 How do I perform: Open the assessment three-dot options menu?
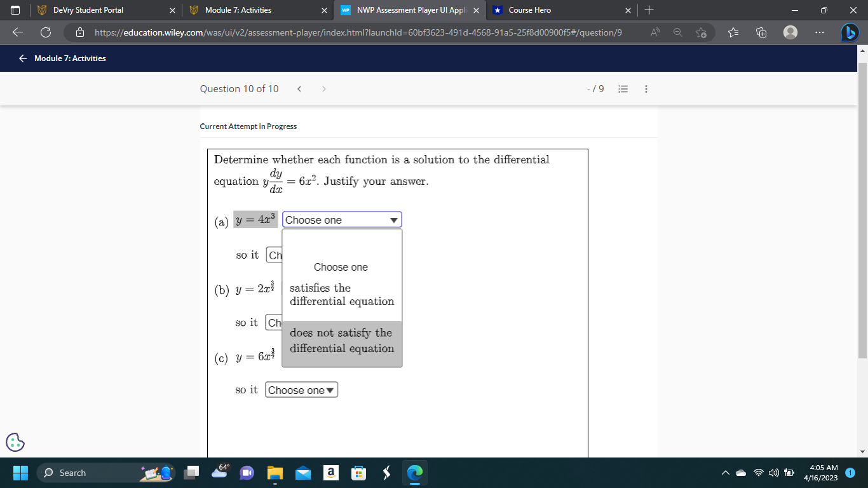646,89
